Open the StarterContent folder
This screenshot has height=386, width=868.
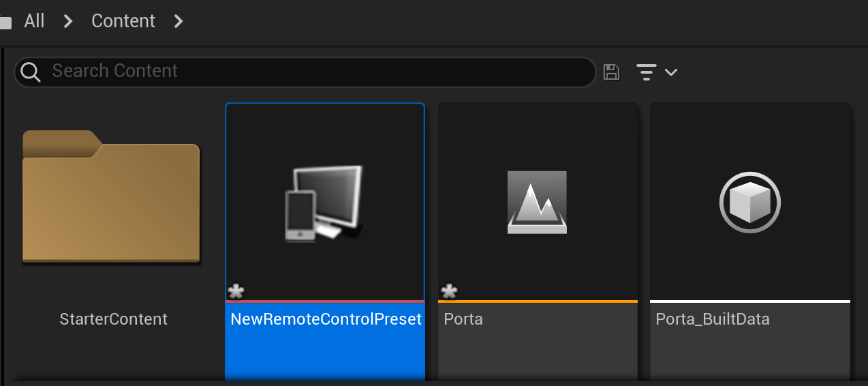point(111,196)
